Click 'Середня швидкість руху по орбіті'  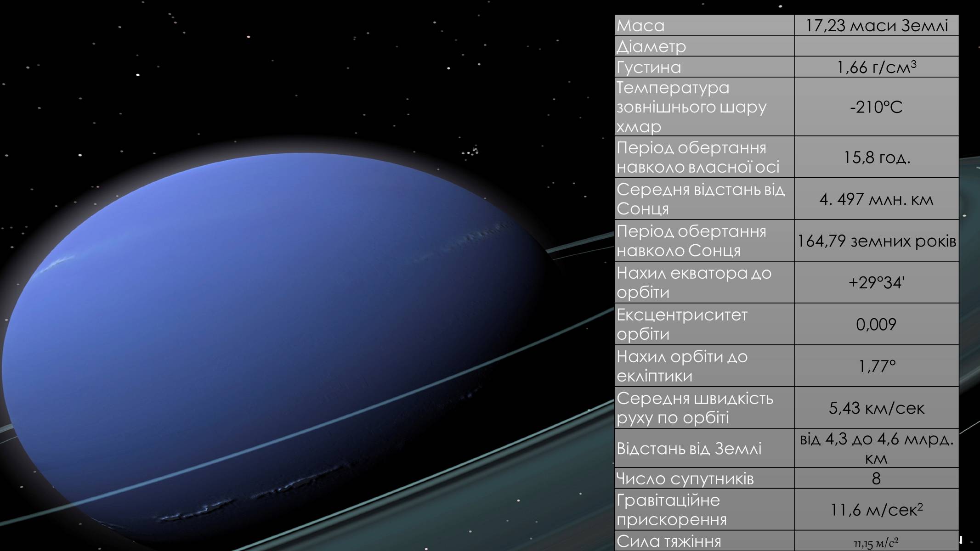coord(695,408)
